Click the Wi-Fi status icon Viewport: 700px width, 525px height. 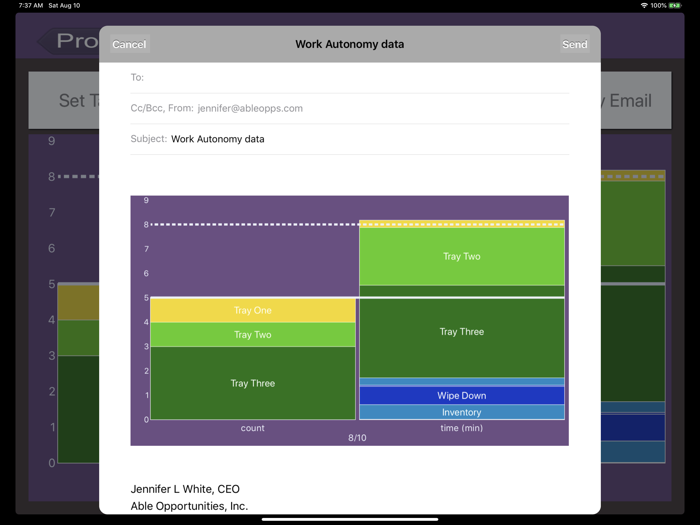click(x=644, y=5)
